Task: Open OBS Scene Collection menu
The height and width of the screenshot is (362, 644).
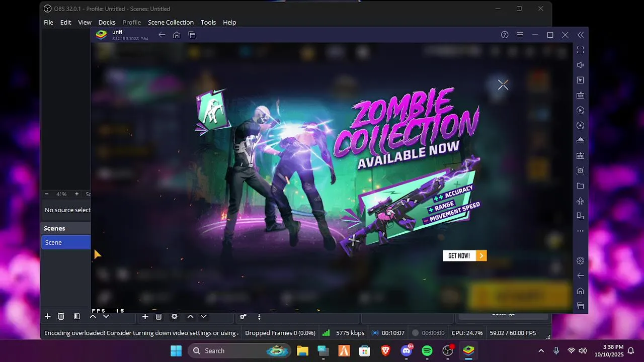Action: [x=171, y=22]
